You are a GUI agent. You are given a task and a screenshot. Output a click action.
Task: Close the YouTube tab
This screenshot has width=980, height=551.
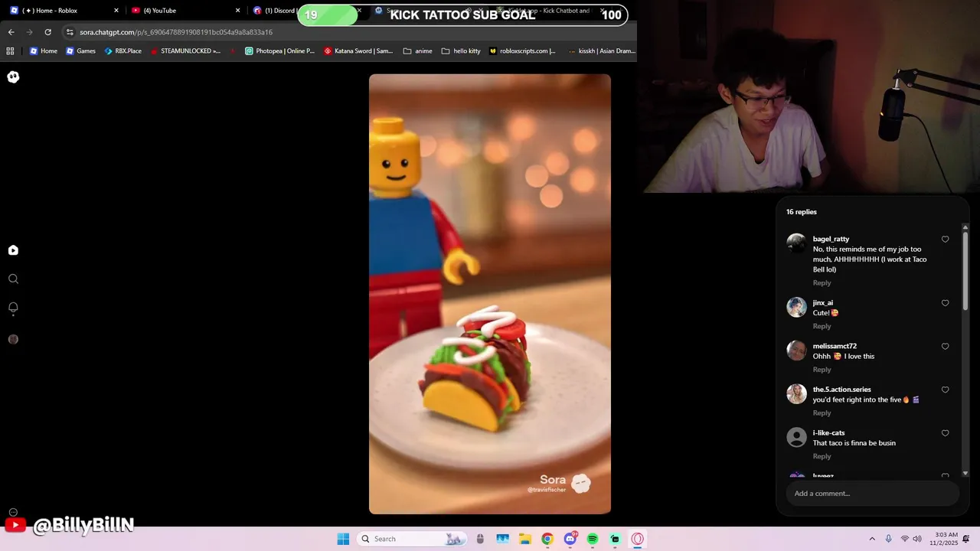click(x=237, y=11)
